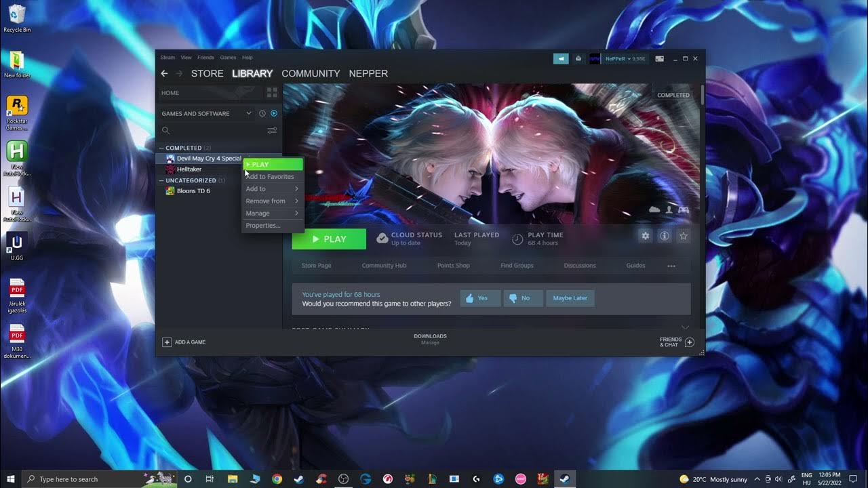Click the Play Time clock icon
This screenshot has width=868, height=488.
[x=517, y=239]
